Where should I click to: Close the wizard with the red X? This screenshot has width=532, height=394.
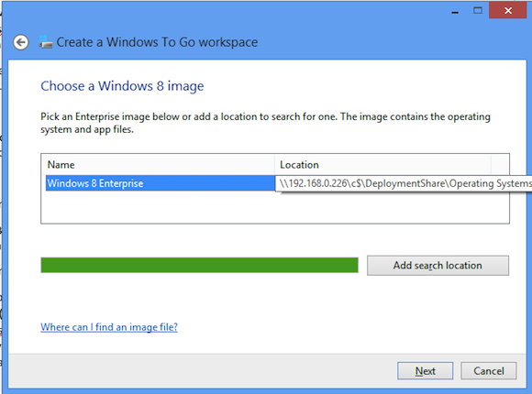[508, 10]
